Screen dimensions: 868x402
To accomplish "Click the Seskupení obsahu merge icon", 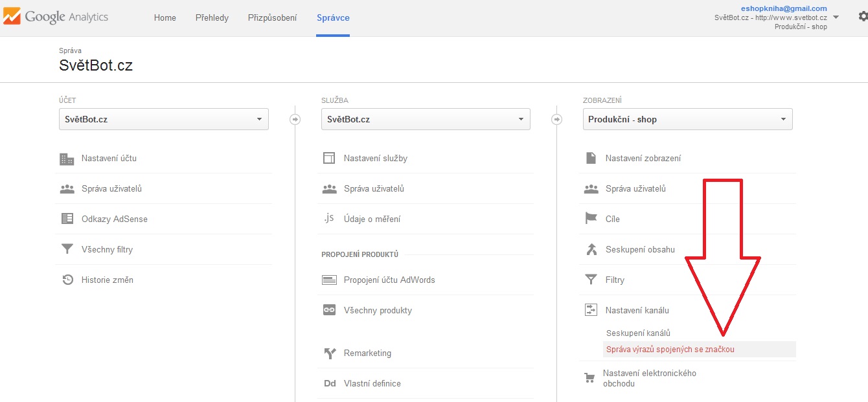I will click(591, 249).
